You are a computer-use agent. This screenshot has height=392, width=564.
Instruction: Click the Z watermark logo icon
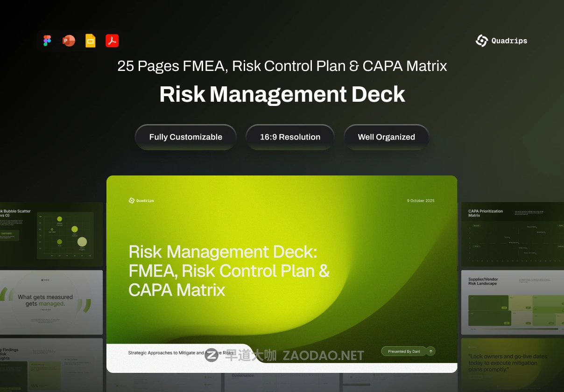pyautogui.click(x=211, y=355)
